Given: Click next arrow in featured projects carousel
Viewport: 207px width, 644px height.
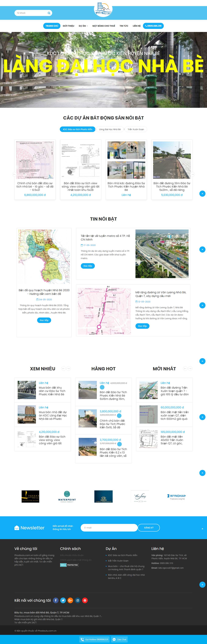Looking at the screenshot, I should click(193, 174).
